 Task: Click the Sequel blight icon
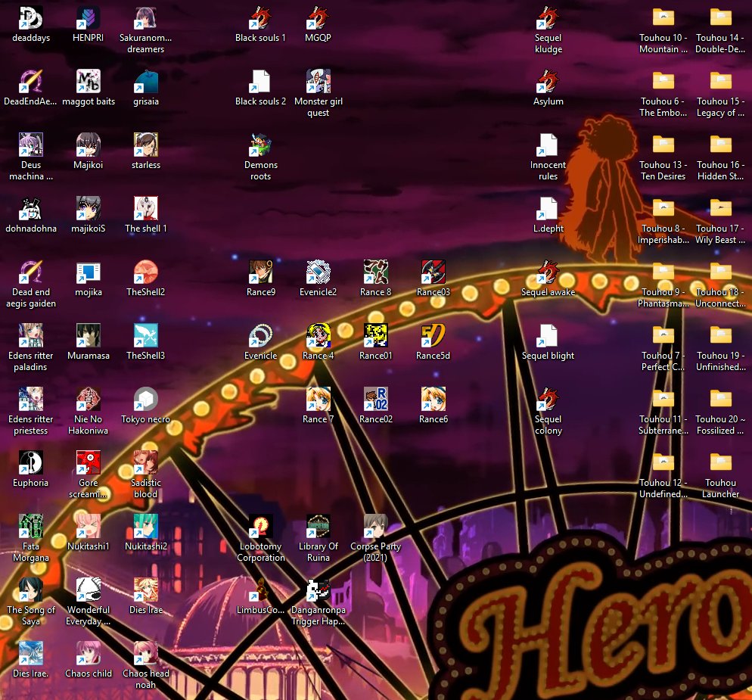pyautogui.click(x=548, y=335)
